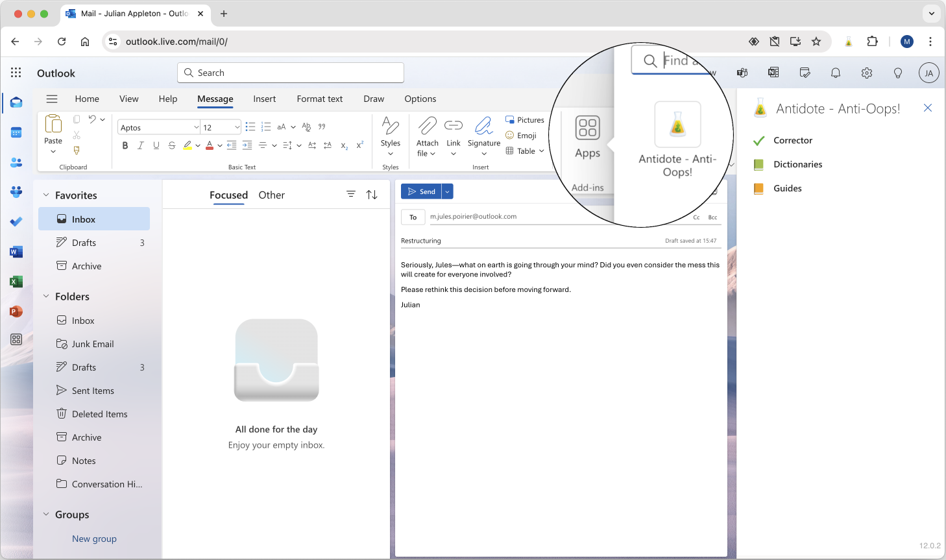Insert Emoji from the ribbon

pos(521,136)
